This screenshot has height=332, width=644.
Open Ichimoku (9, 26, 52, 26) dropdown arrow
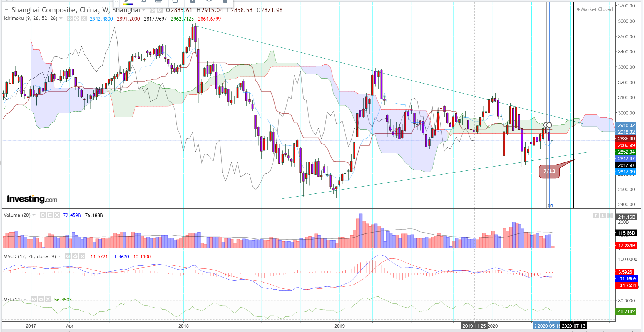point(61,19)
